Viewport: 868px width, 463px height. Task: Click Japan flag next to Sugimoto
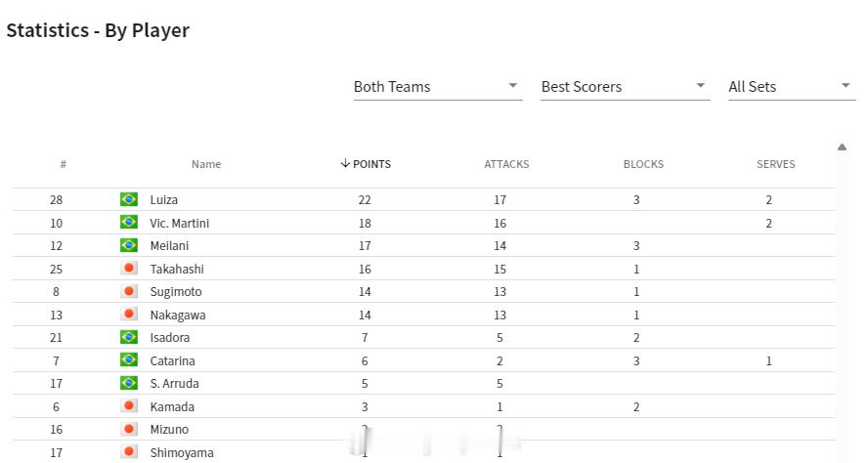(129, 291)
